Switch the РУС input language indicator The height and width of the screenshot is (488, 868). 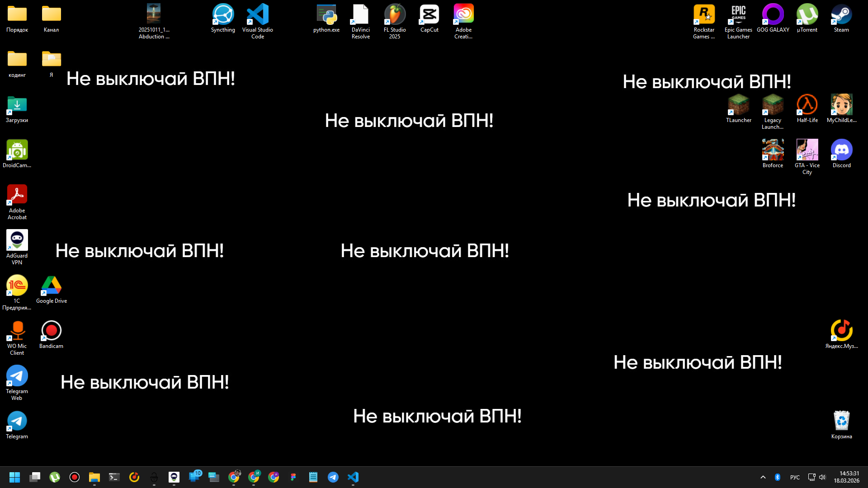(795, 477)
